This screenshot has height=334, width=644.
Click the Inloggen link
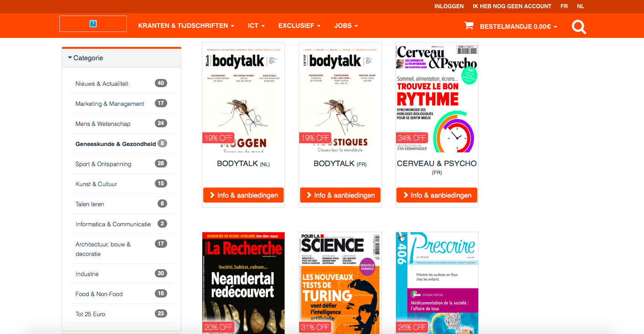pyautogui.click(x=449, y=6)
